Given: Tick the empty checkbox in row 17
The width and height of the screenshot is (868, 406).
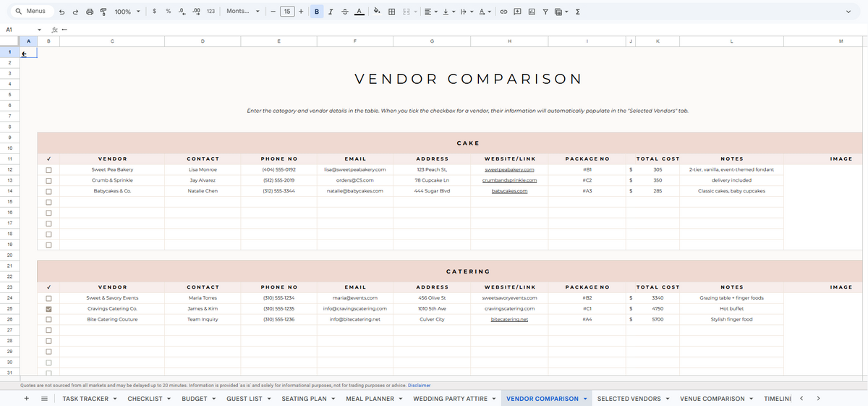Looking at the screenshot, I should [x=48, y=223].
